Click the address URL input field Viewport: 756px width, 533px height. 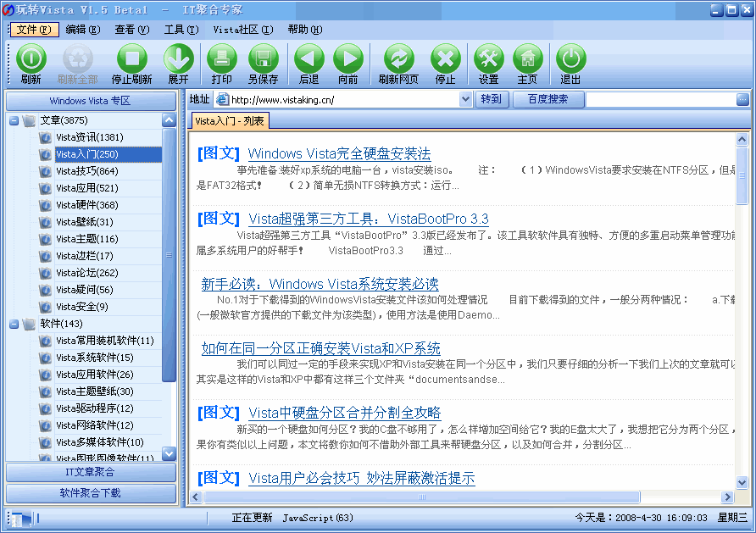coord(344,100)
